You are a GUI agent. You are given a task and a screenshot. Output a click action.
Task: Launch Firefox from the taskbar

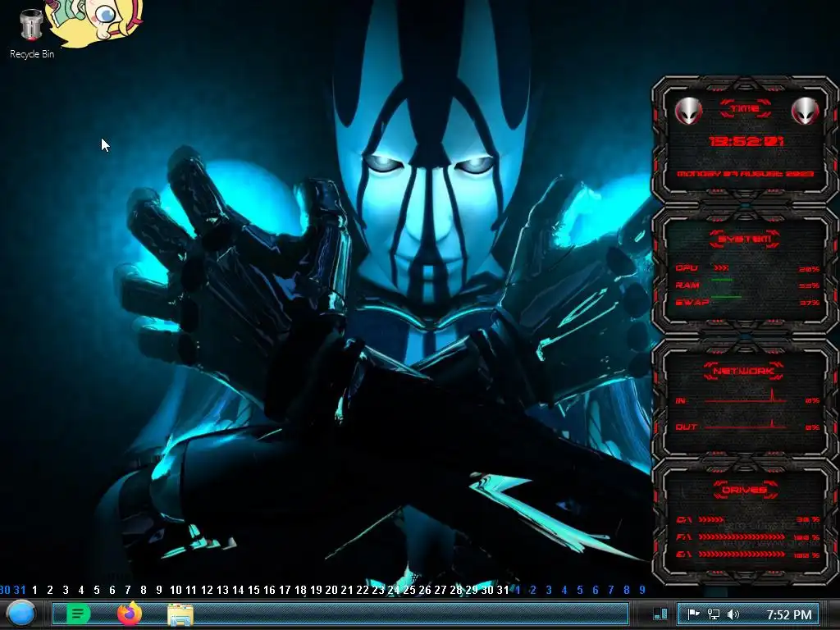pos(129,614)
